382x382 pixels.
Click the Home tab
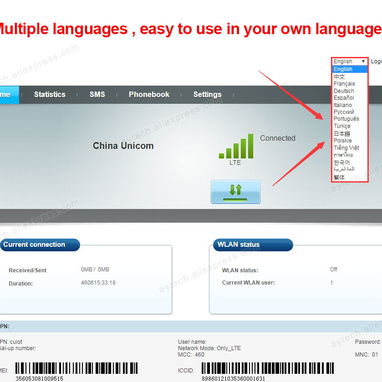coord(9,95)
